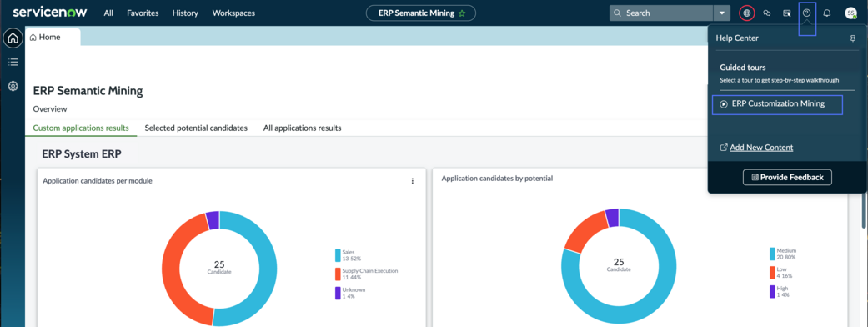Viewport: 868px width, 327px height.
Task: Click the Low legend color swatch
Action: (772, 273)
